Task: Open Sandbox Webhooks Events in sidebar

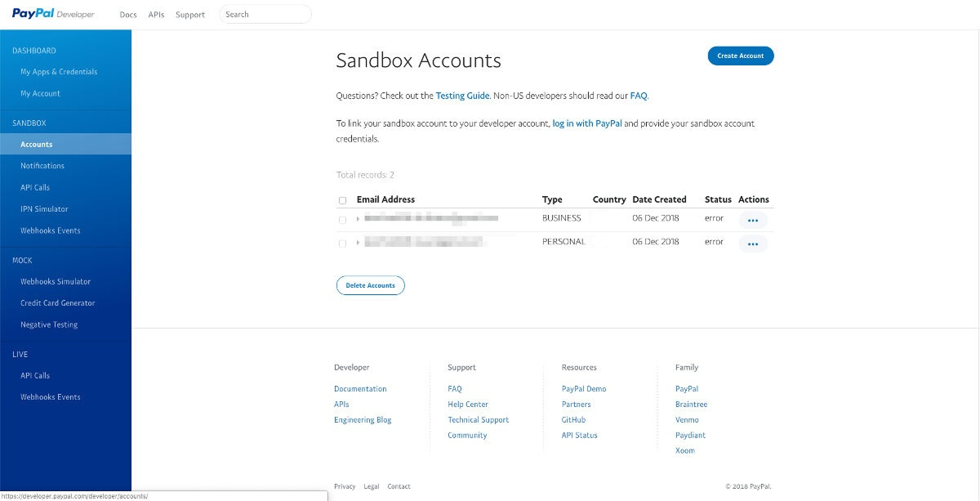Action: pyautogui.click(x=51, y=230)
